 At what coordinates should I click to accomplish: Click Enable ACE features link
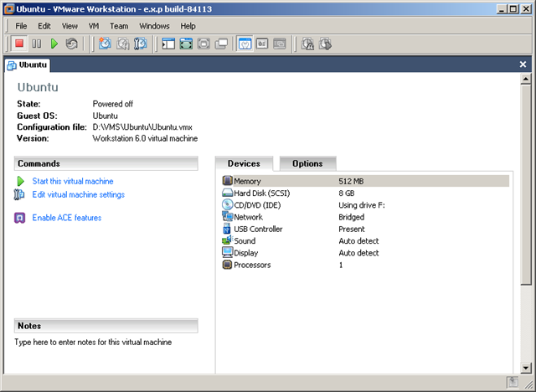[66, 218]
